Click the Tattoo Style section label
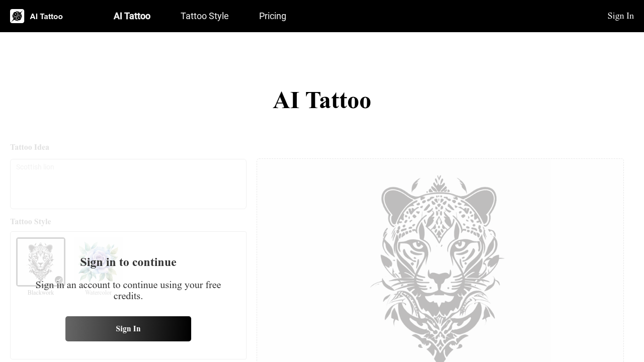This screenshot has width=644, height=362. point(31,221)
